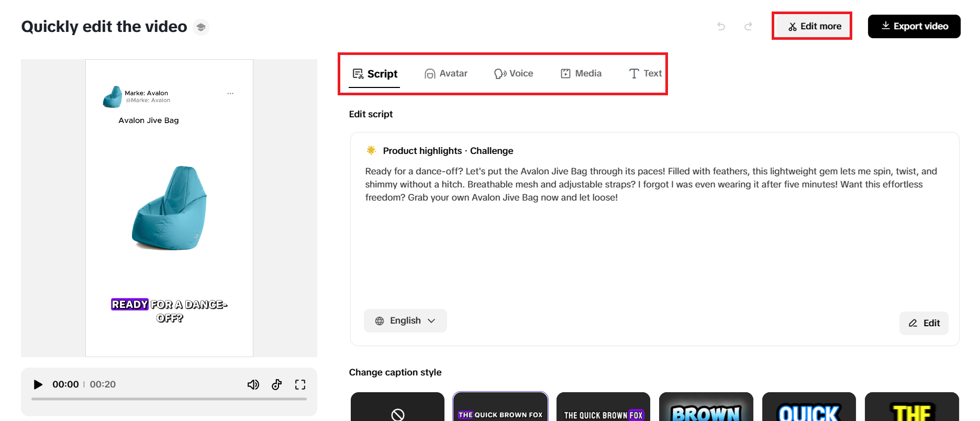Select the Media tab

tap(581, 74)
